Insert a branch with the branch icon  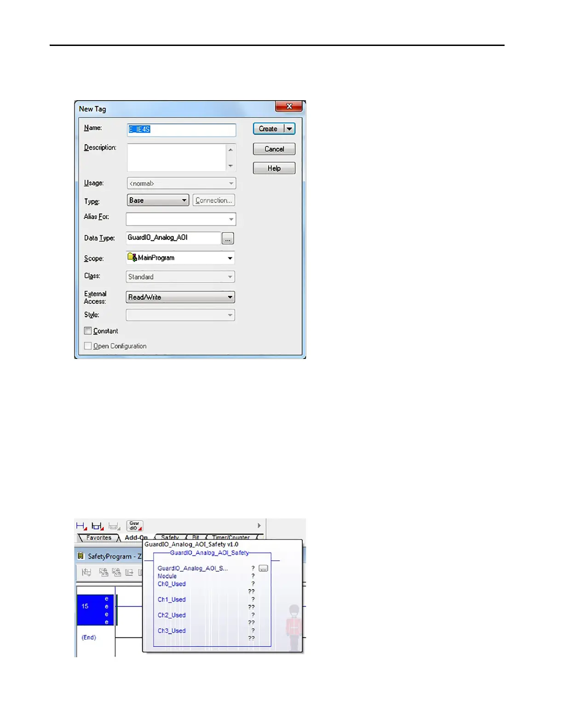coord(98,526)
